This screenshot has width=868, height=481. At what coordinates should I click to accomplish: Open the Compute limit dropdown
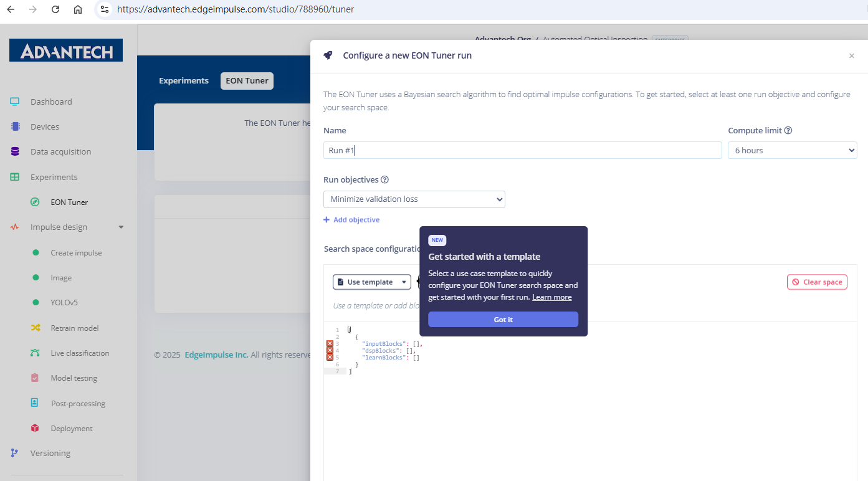point(793,150)
